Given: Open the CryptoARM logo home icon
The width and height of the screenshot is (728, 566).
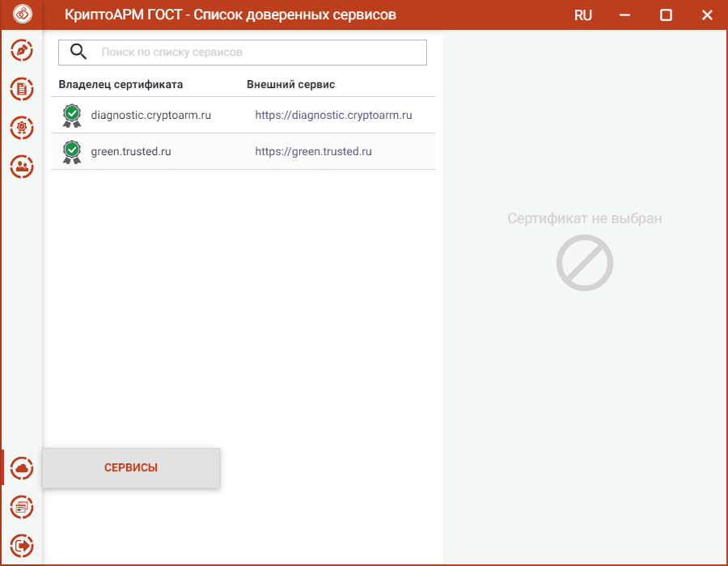Looking at the screenshot, I should 23,14.
